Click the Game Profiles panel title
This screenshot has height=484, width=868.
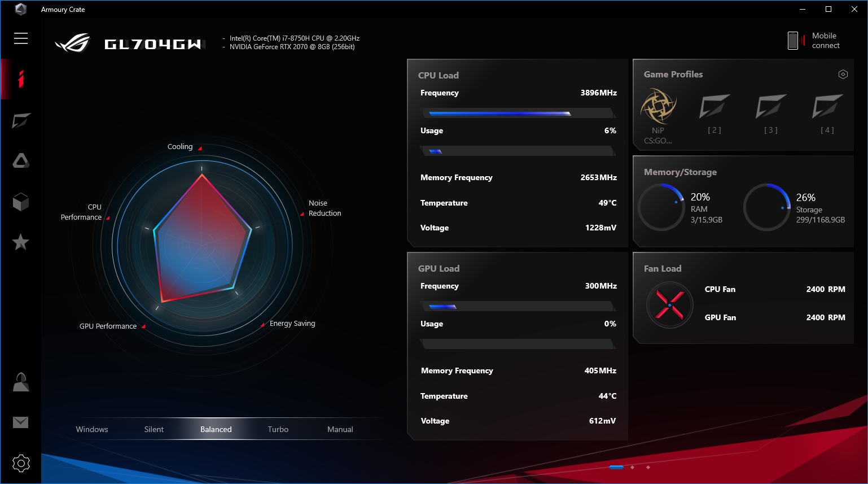[673, 75]
